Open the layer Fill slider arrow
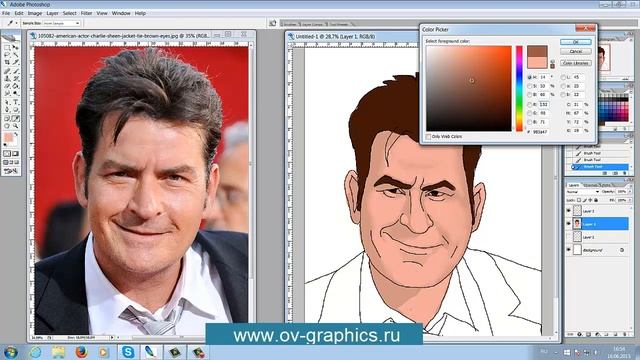 [629, 200]
